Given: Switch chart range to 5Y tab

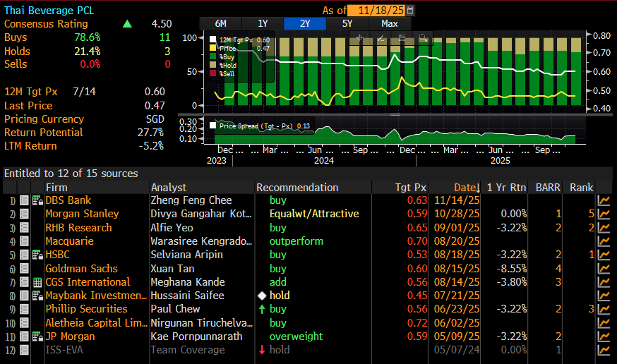Looking at the screenshot, I should 347,23.
